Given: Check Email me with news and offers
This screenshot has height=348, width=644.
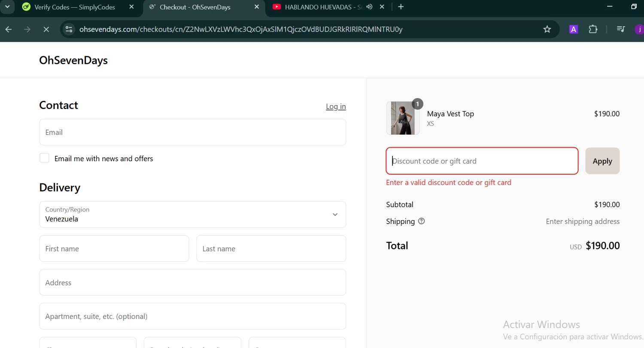Looking at the screenshot, I should pyautogui.click(x=44, y=158).
